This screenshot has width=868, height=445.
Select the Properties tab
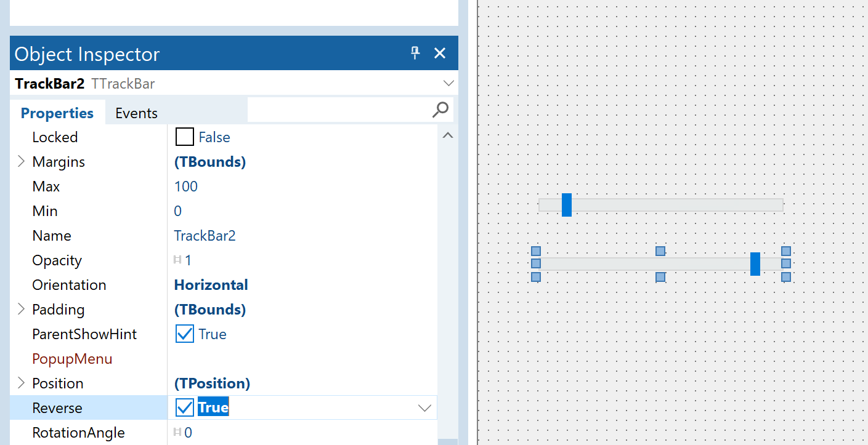pyautogui.click(x=57, y=113)
